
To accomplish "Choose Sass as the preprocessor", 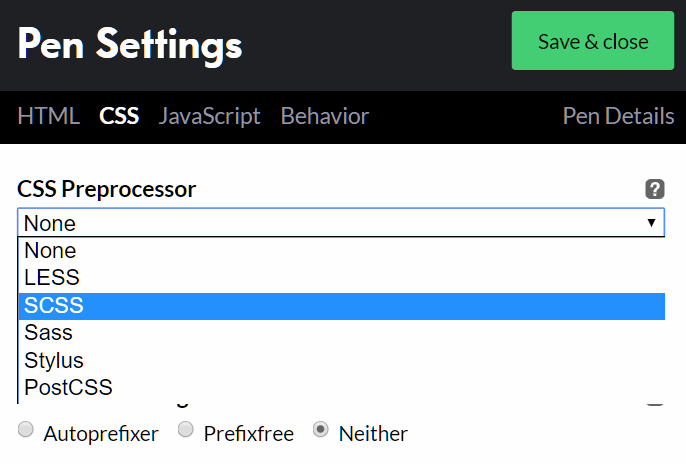I will point(49,333).
